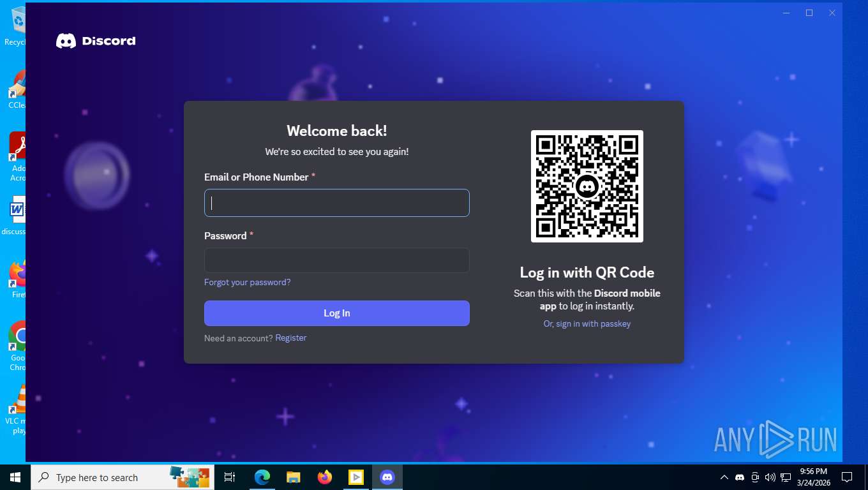Screen dimensions: 868x490
Task: Open the volume speaker tray icon
Action: [770, 477]
